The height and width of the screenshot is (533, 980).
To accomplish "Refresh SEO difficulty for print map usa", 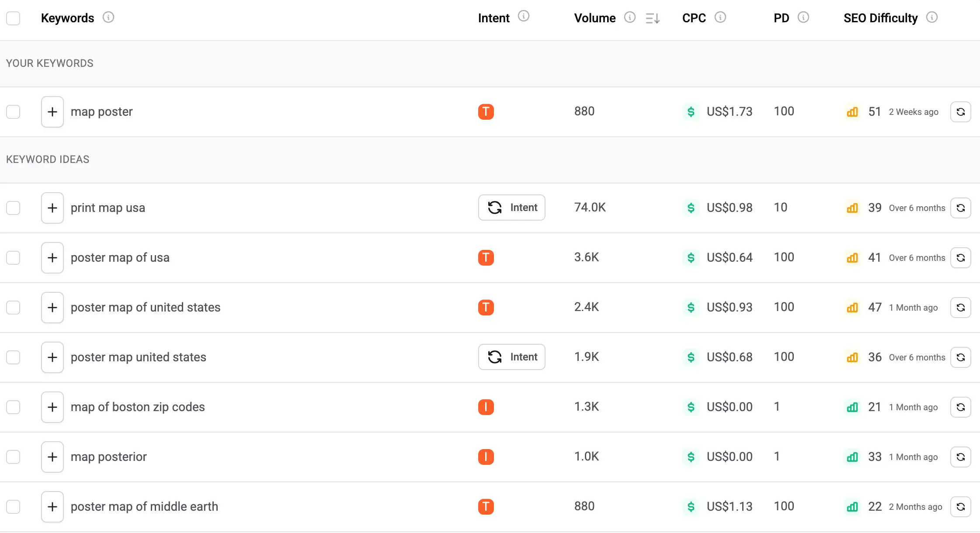I will click(960, 208).
